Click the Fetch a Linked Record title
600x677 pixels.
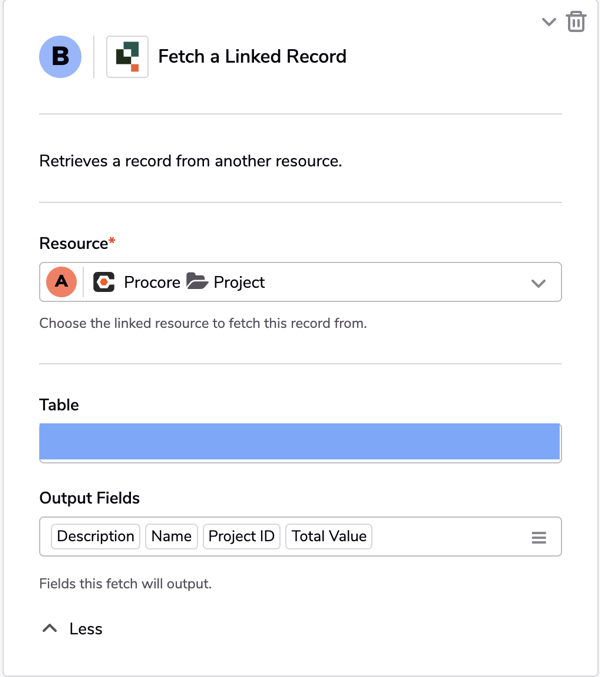click(252, 57)
